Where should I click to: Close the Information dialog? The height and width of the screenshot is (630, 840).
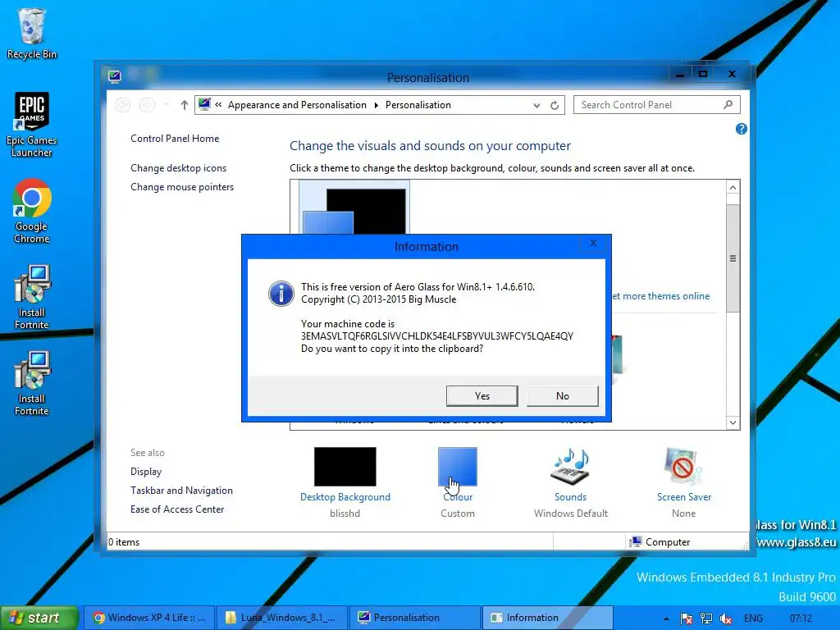coord(593,243)
